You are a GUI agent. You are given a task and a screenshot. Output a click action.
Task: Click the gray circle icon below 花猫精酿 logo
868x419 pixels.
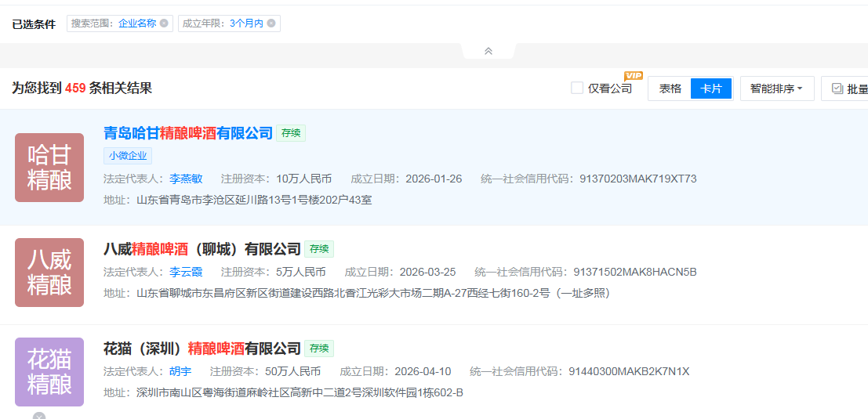(x=39, y=416)
